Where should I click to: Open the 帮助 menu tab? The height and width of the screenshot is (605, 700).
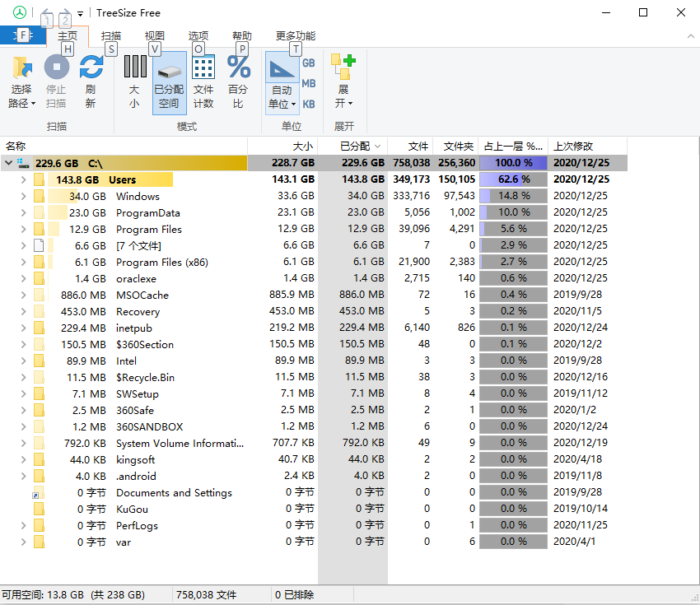pos(240,35)
